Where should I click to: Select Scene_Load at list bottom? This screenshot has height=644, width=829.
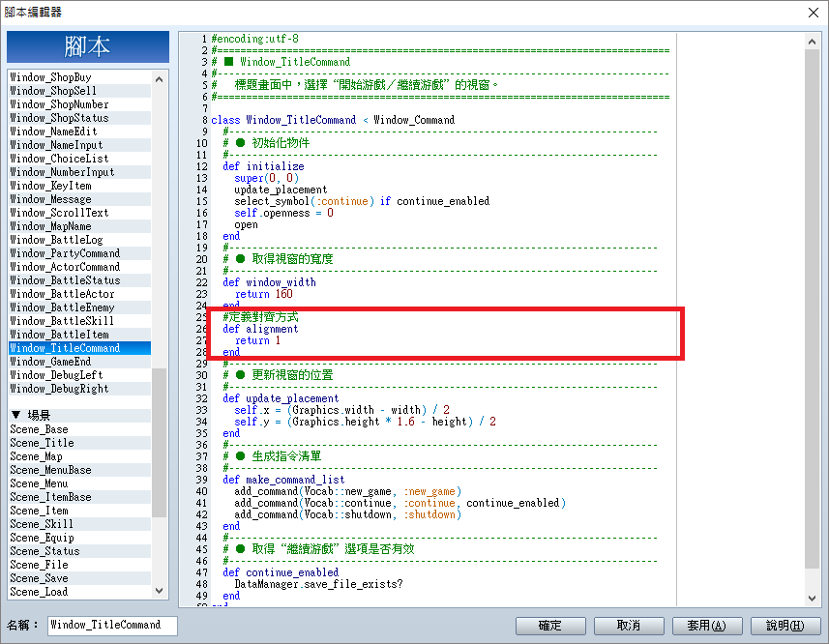pos(80,592)
